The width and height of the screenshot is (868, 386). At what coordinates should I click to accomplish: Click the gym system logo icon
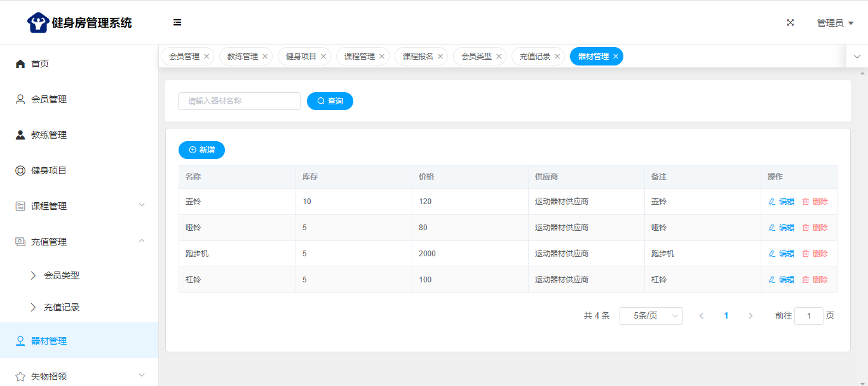[x=38, y=23]
